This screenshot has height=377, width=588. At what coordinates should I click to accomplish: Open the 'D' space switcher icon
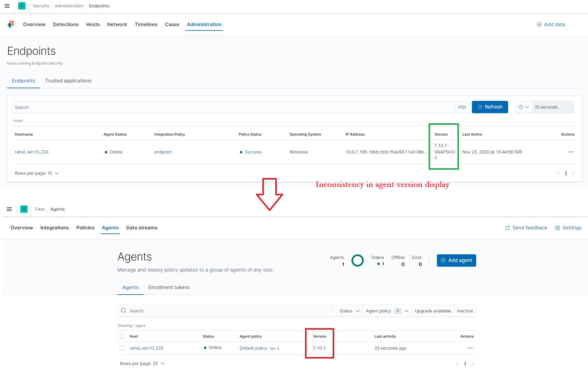[22, 6]
